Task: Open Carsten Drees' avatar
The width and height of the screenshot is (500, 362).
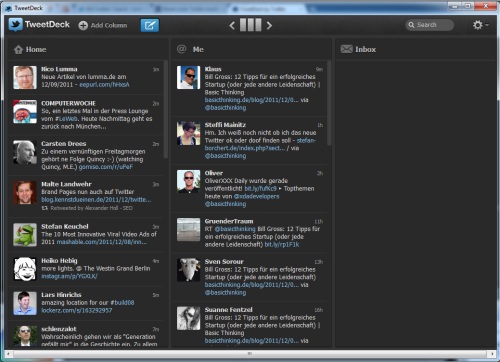Action: [25, 152]
